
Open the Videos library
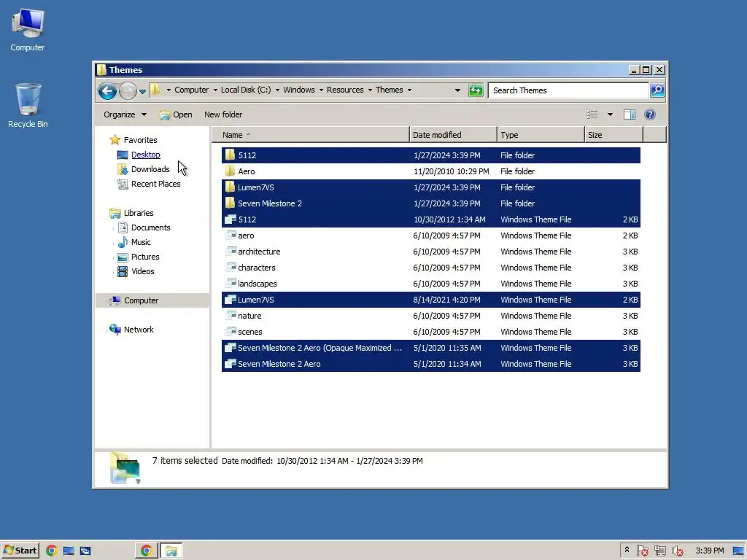tap(142, 271)
